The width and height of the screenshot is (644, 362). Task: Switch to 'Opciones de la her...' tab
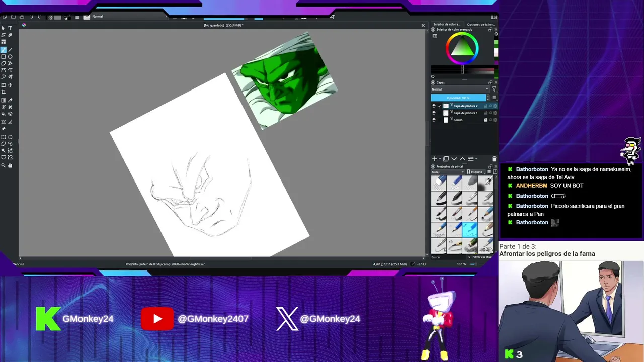[480, 24]
